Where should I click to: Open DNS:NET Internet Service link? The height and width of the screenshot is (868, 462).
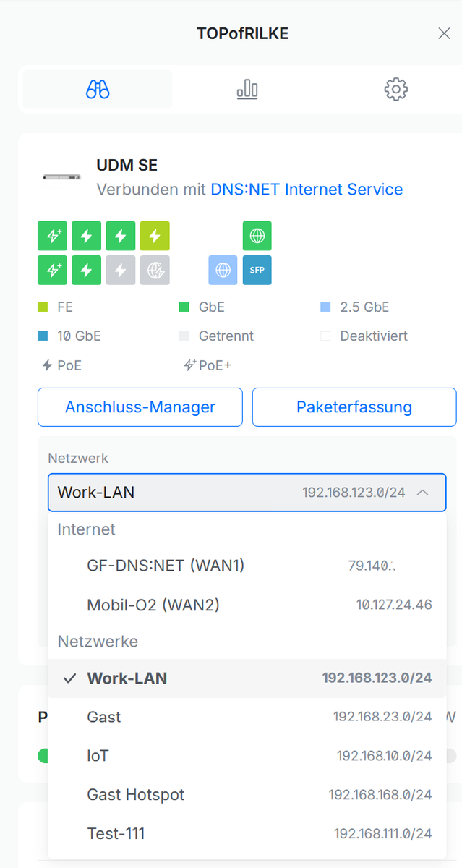pos(307,190)
